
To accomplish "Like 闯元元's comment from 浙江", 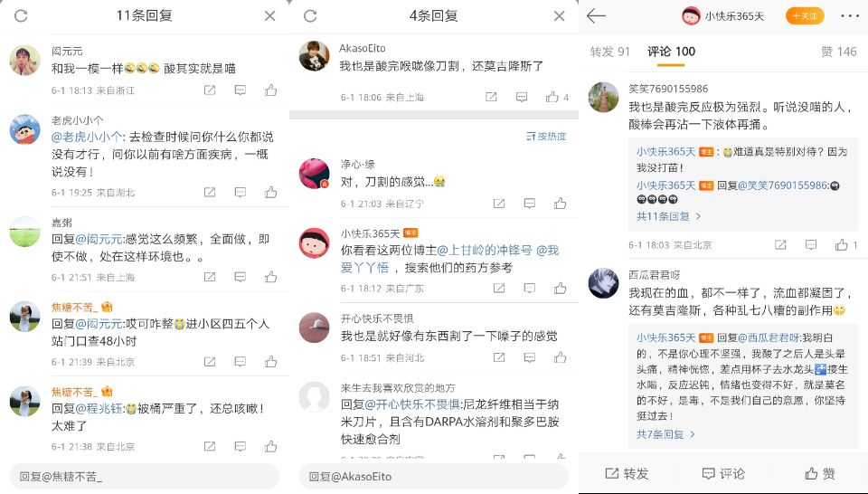I will [x=270, y=90].
